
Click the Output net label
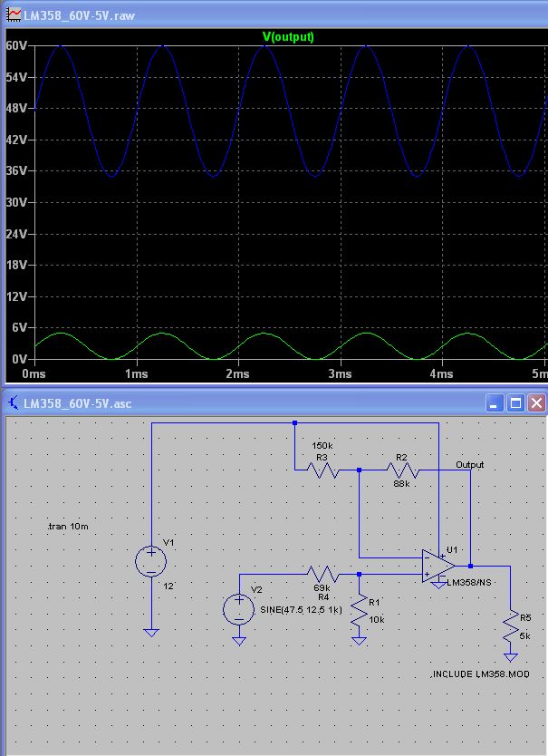point(469,464)
